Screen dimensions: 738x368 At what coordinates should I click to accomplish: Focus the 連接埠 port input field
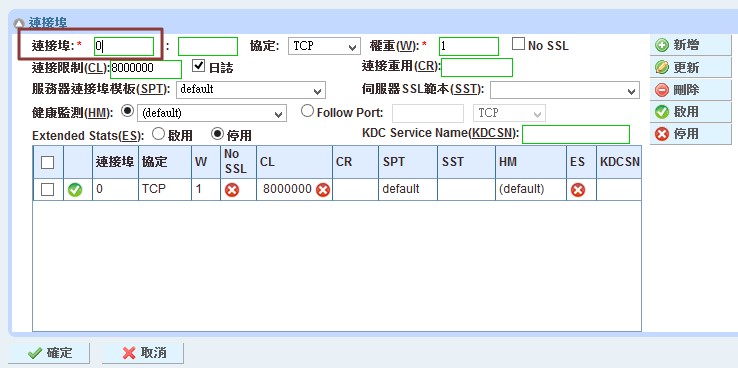click(x=124, y=46)
